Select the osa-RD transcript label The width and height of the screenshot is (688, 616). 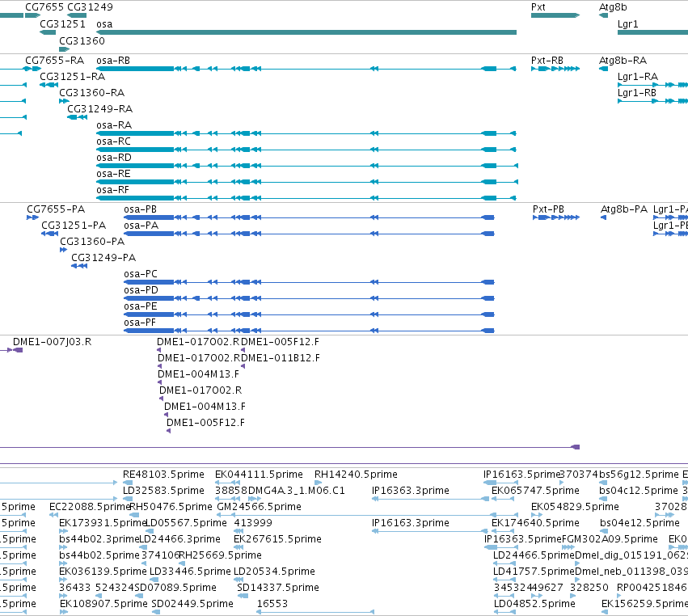coord(114,158)
